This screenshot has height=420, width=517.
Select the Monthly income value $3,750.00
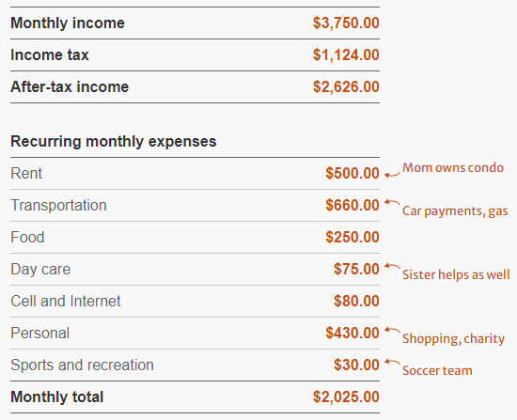[346, 23]
